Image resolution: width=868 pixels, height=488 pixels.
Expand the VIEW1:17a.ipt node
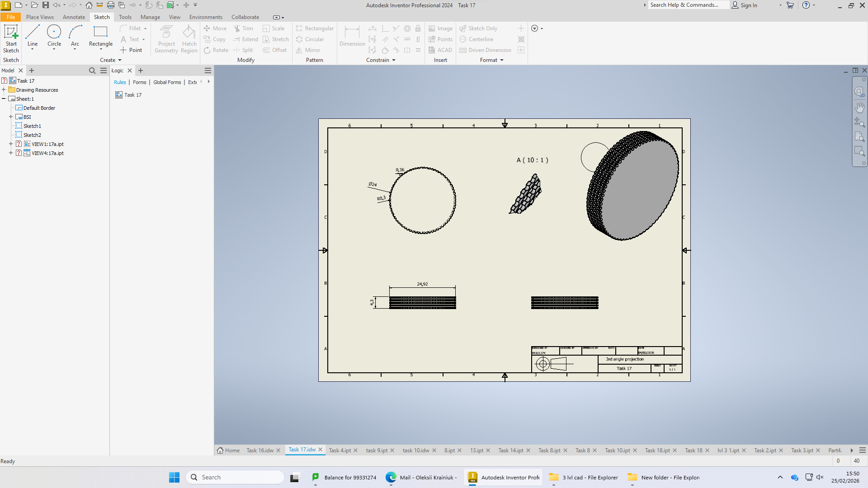click(11, 144)
